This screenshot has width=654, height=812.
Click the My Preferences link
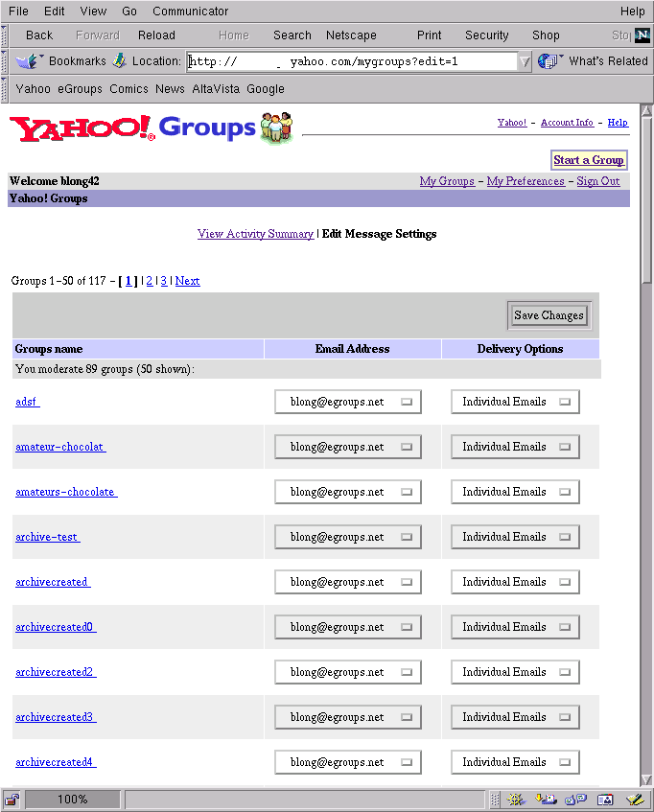coord(526,181)
